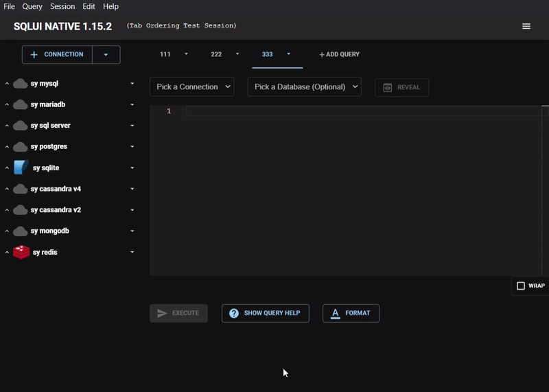
Task: Select the sy postgres connection name
Action: coord(49,147)
